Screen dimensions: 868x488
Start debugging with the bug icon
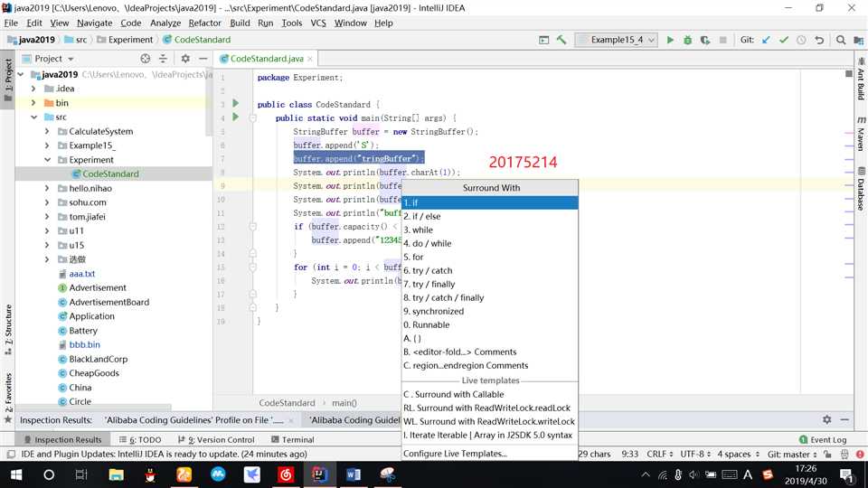coord(687,40)
